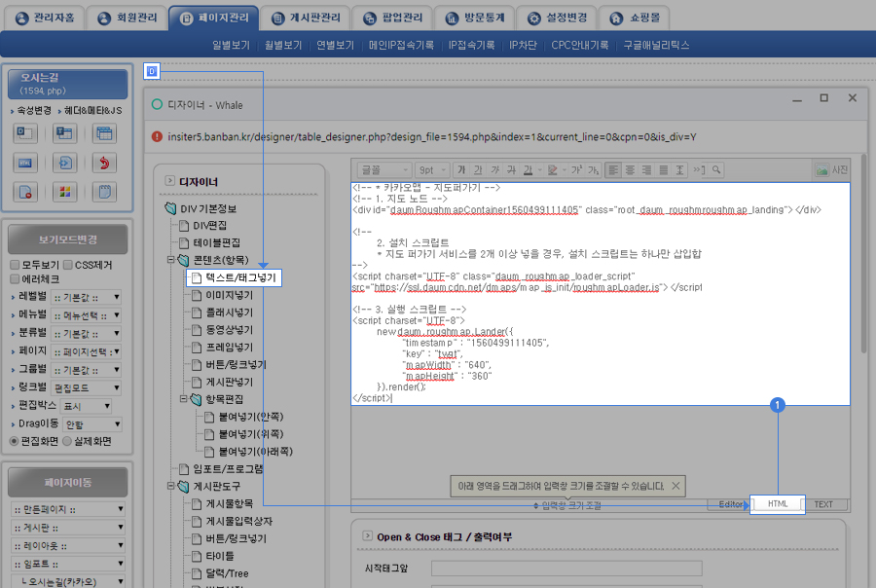Switch to the 게시판관리 tab

[x=303, y=18]
